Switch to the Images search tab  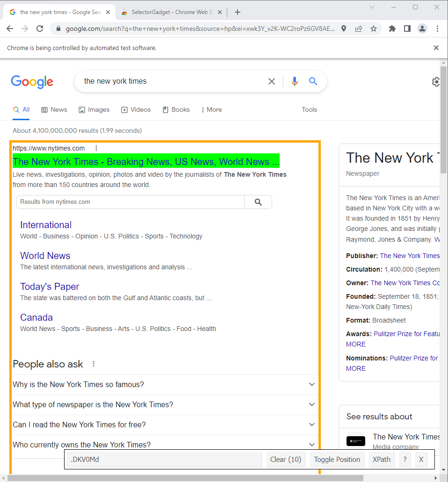coord(94,110)
